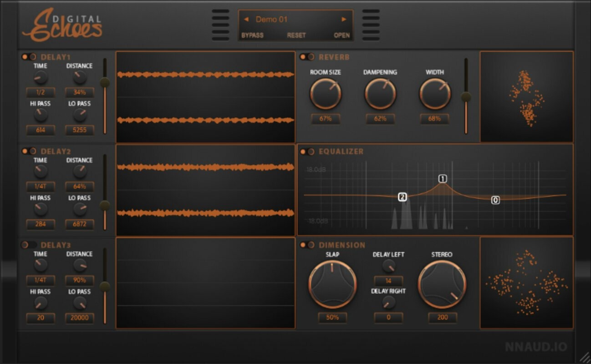This screenshot has width=591, height=364.
Task: Go to previous preset with left arrow
Action: point(246,20)
